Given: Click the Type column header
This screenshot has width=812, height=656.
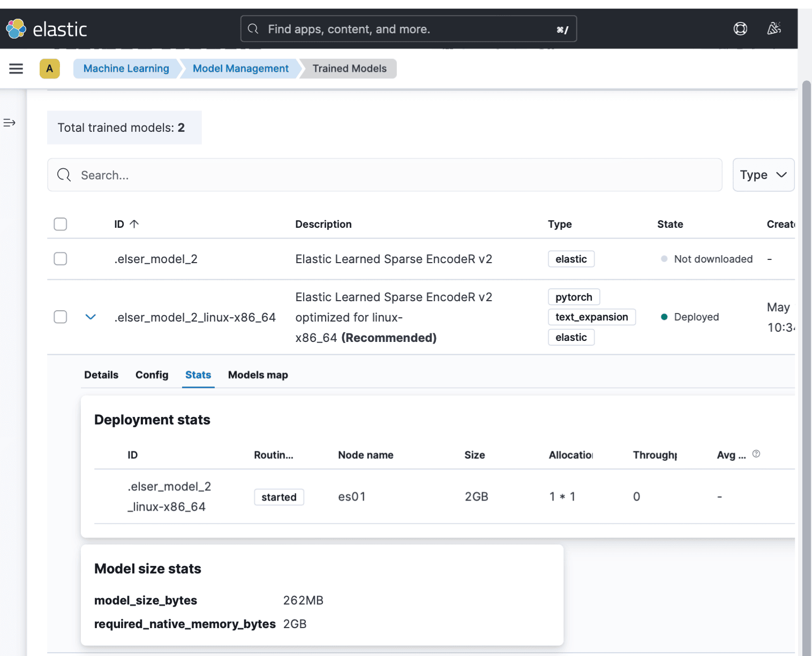Looking at the screenshot, I should pyautogui.click(x=560, y=224).
